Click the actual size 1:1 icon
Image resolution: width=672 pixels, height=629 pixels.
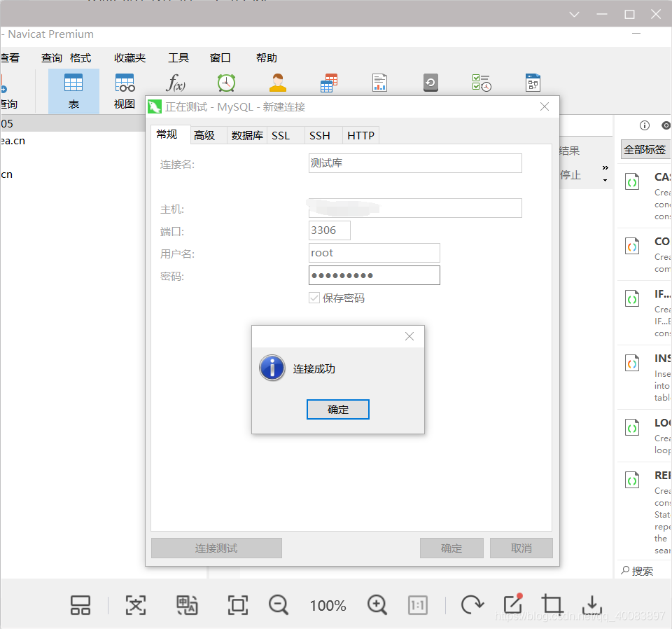(418, 605)
